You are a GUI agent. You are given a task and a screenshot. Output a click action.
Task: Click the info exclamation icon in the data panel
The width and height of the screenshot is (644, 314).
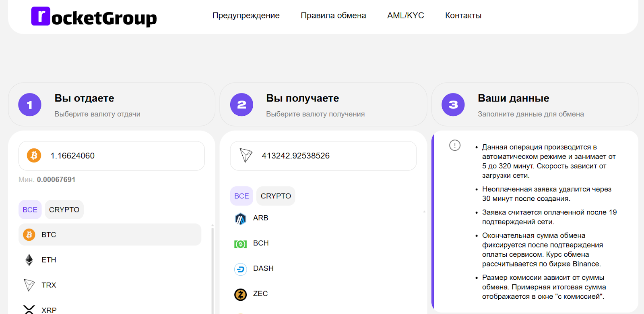(x=455, y=145)
